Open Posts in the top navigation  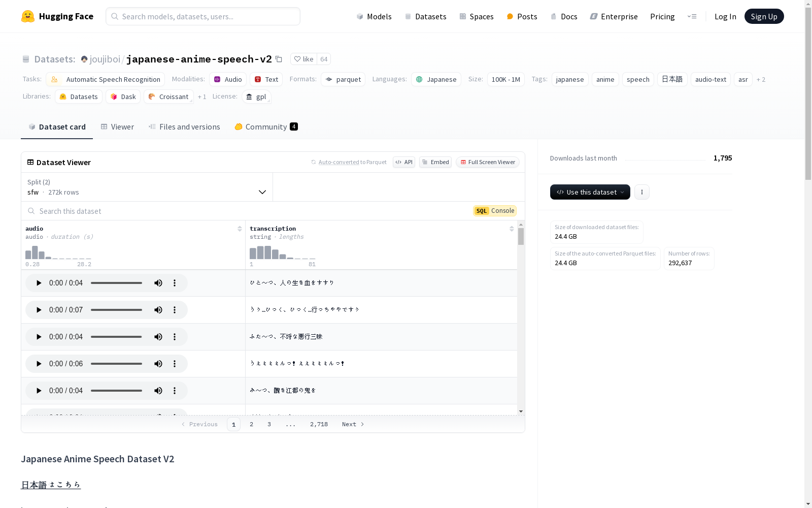[x=522, y=16]
